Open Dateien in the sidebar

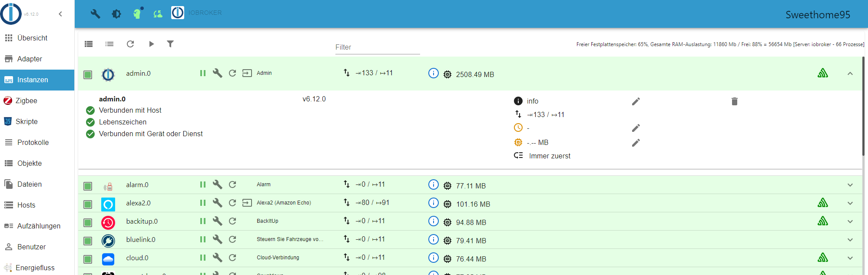coord(37,184)
